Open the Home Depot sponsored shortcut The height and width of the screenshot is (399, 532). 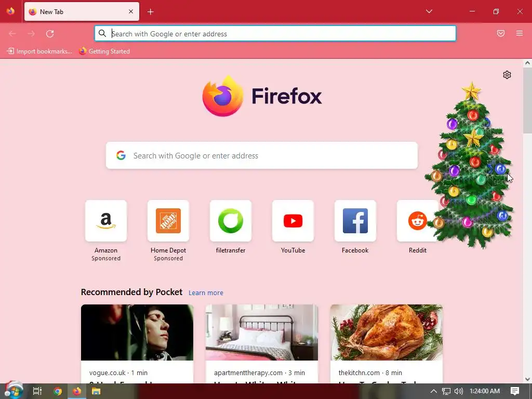168,221
